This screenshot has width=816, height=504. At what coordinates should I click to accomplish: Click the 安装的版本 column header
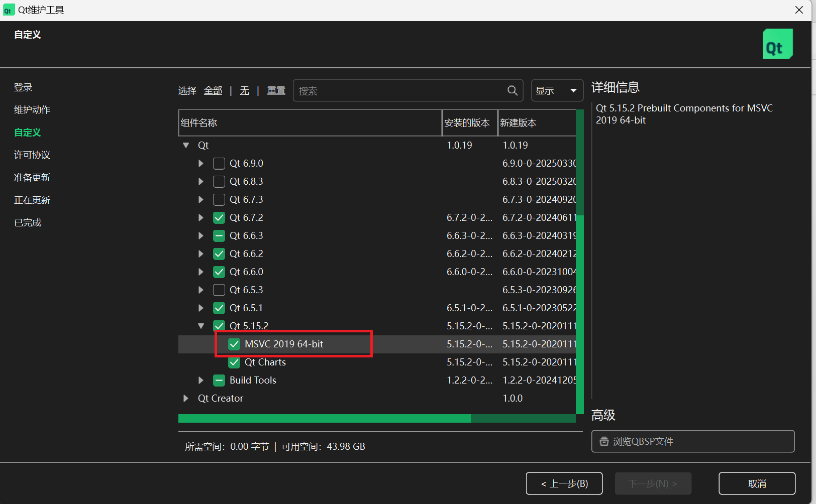point(470,123)
